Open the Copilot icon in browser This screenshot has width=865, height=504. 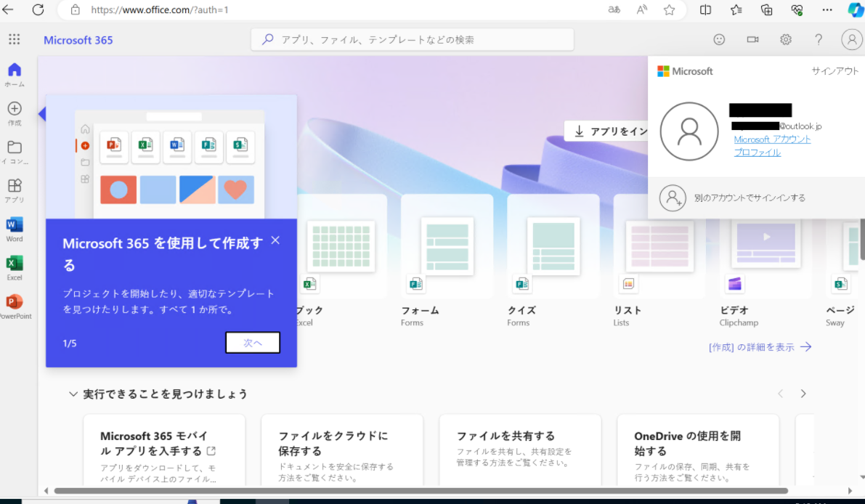point(856,9)
